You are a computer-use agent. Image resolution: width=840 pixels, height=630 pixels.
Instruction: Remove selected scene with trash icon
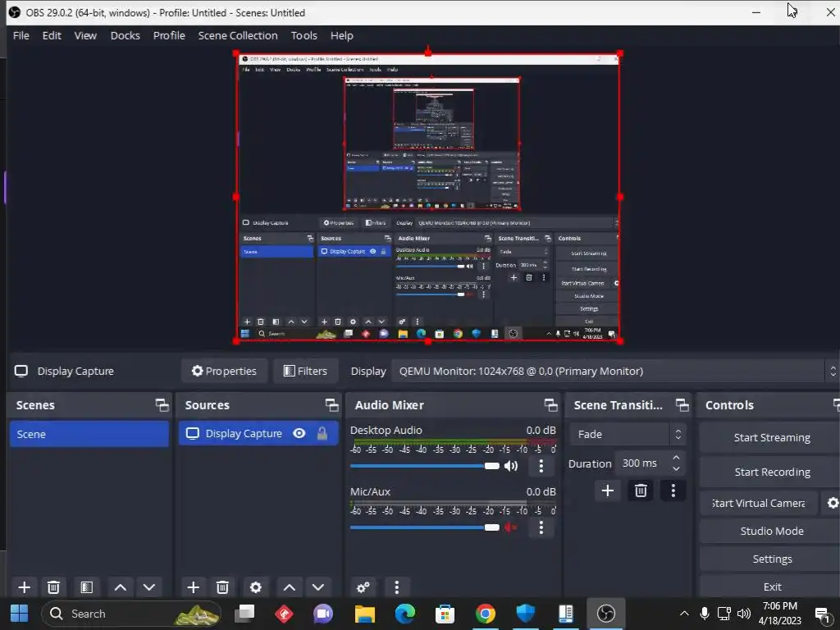pyautogui.click(x=53, y=587)
